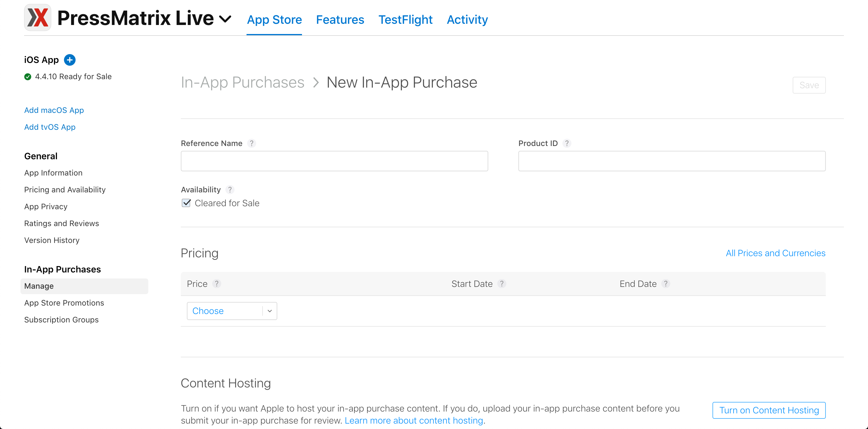Follow Learn more about content hosting link
Viewport: 868px width, 429px height.
coord(414,421)
